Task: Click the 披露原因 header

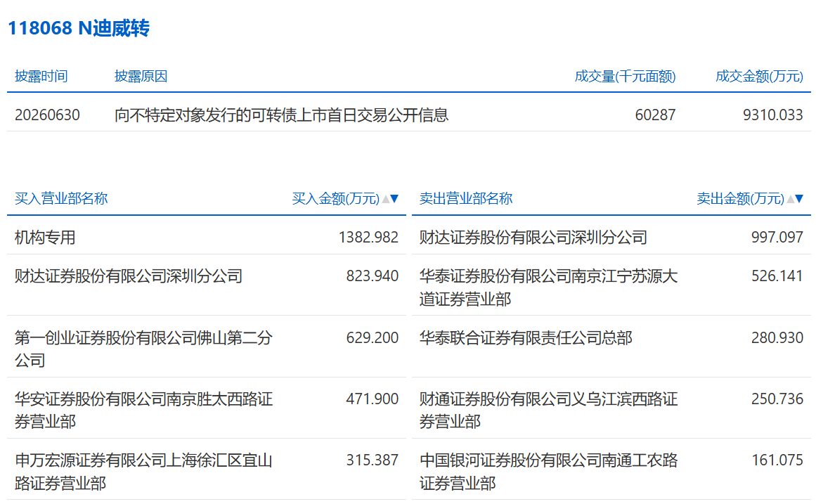Action: tap(141, 77)
